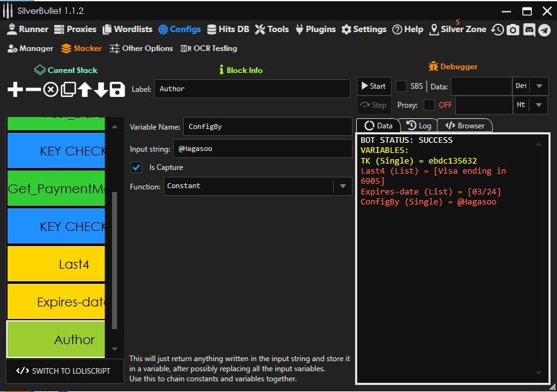Viewport: 557px width, 392px height.
Task: Click the plus icon to add a block
Action: click(15, 89)
